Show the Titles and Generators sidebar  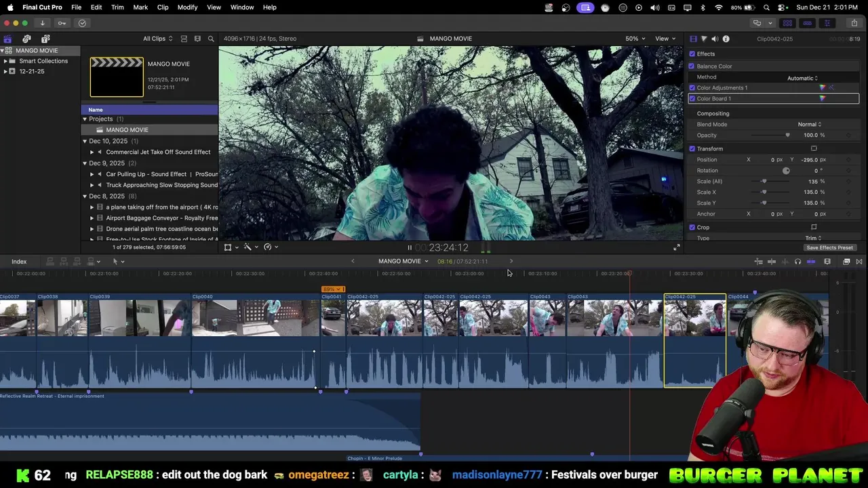pyautogui.click(x=45, y=39)
